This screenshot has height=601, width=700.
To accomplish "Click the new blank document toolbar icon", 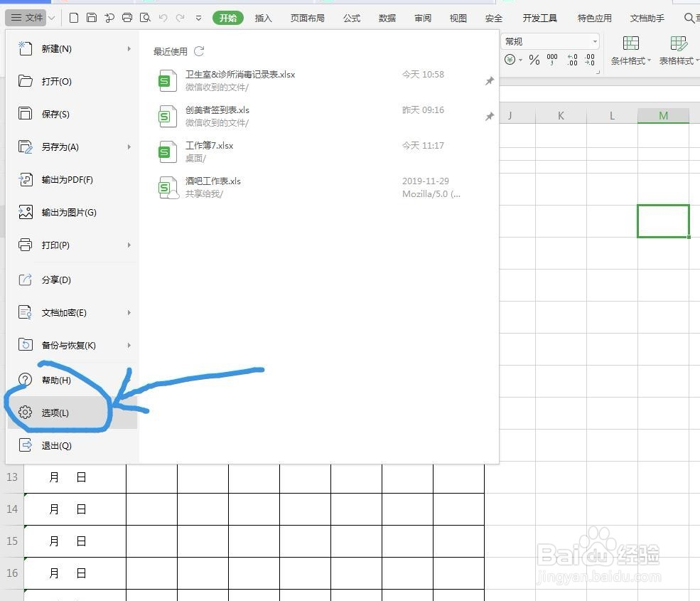I will tap(74, 18).
